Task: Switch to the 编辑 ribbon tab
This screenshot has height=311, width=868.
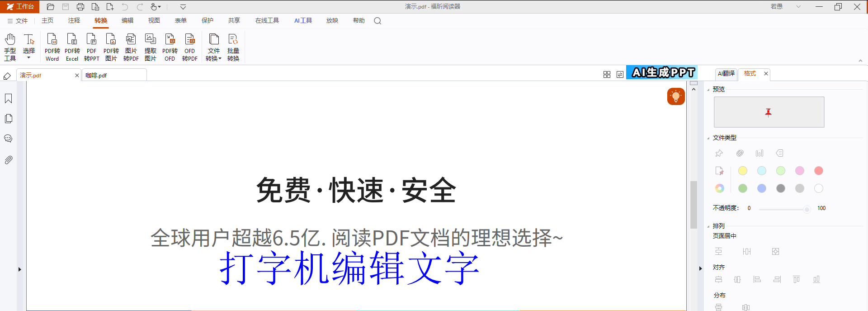Action: point(127,20)
